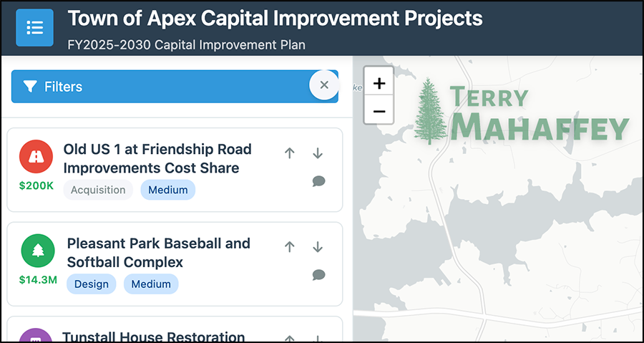Viewport: 644px width, 343px height.
Task: Move Pleasant Park project up
Action: click(290, 247)
